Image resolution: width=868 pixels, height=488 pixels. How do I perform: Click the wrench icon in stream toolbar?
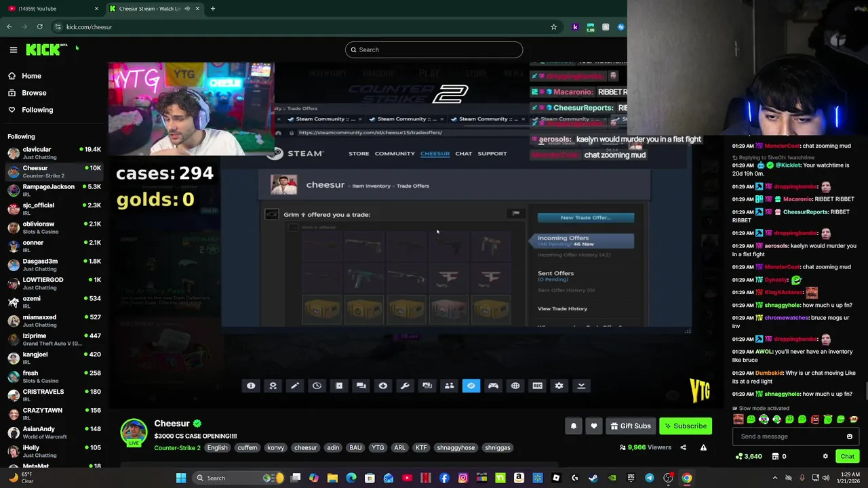click(x=405, y=386)
